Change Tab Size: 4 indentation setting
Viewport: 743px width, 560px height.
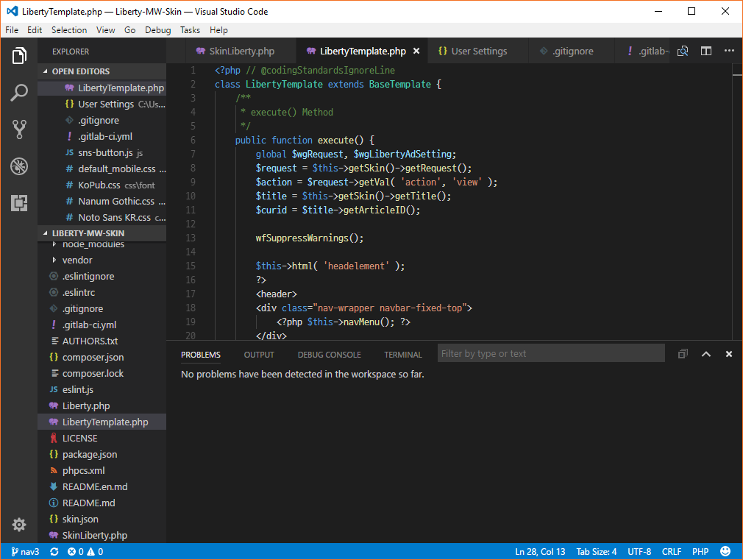(x=596, y=551)
